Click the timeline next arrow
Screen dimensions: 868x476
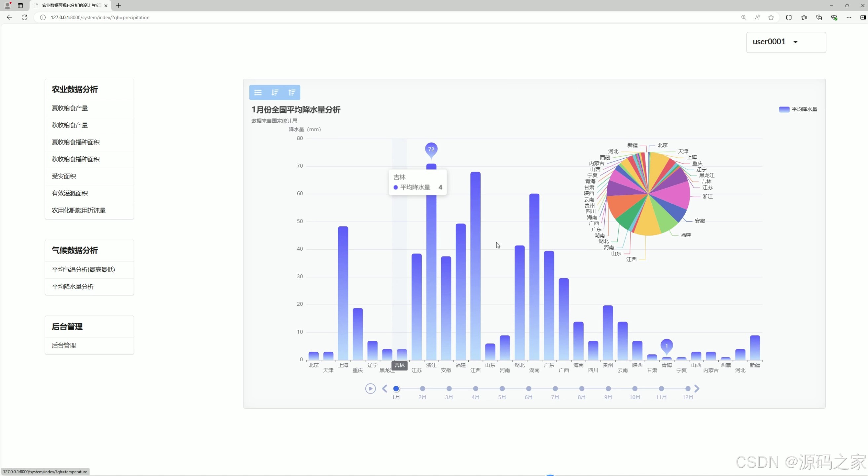point(697,389)
